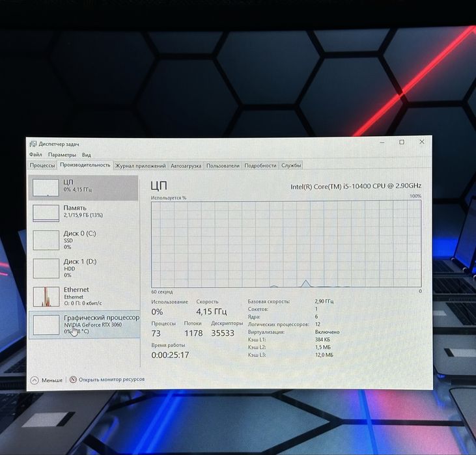
Task: Open the Автозагрузка tab
Action: (186, 166)
